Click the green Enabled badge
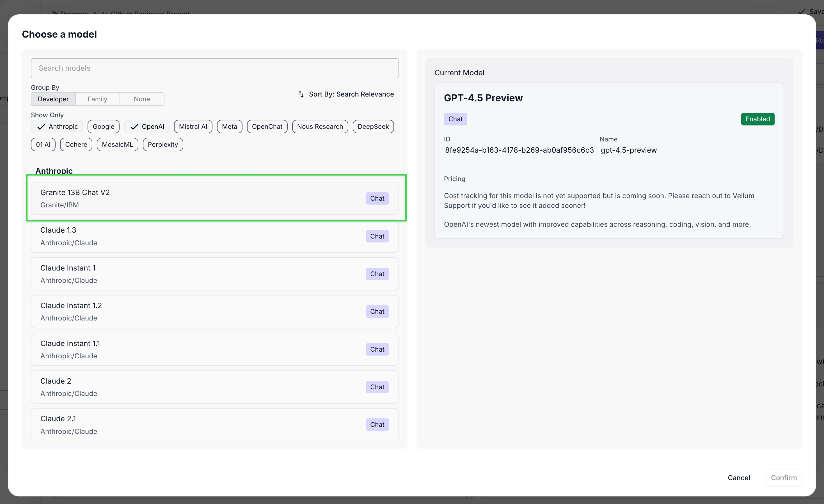Screen dimensions: 824x504 (x=757, y=119)
